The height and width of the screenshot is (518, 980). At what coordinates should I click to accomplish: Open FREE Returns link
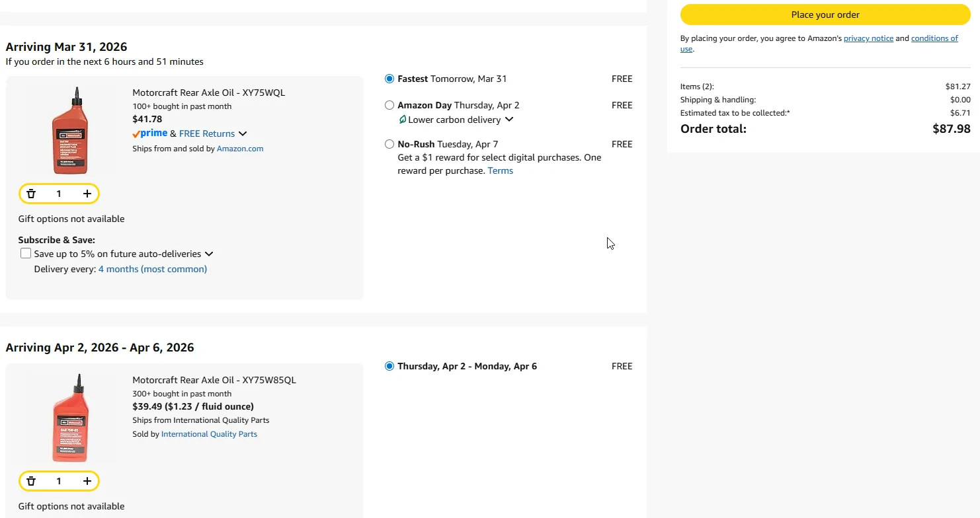(x=207, y=133)
